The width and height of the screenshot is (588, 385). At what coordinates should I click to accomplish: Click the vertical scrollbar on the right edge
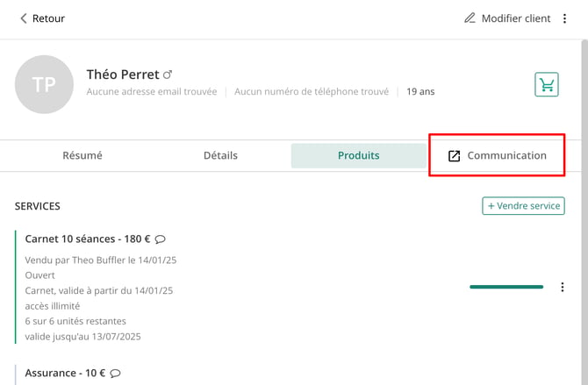tap(584, 212)
